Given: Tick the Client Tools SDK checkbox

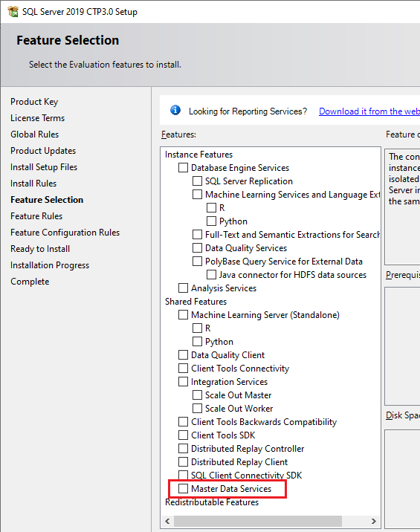Looking at the screenshot, I should coord(184,435).
